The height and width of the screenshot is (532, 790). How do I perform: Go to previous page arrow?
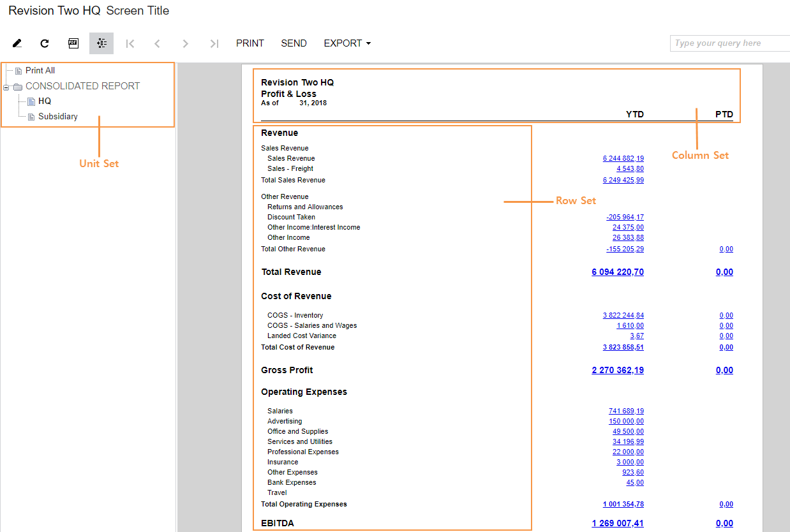[x=158, y=43]
